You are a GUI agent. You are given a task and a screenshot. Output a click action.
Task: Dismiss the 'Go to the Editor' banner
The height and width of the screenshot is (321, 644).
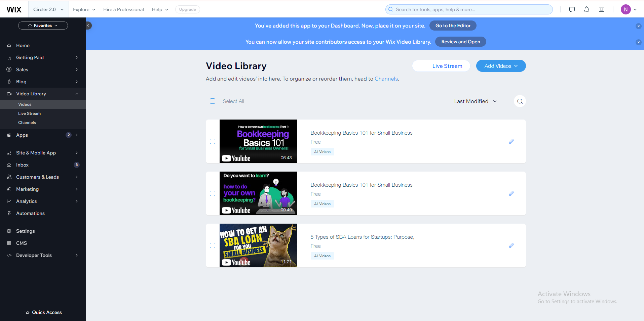click(638, 26)
